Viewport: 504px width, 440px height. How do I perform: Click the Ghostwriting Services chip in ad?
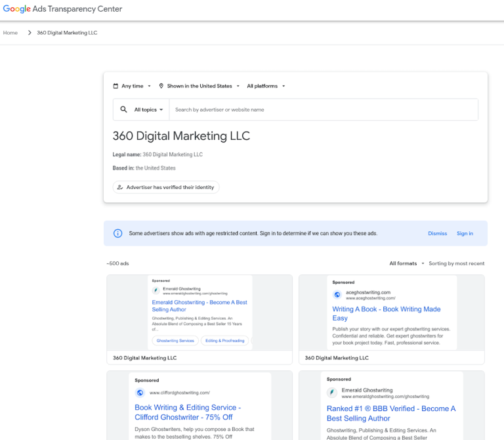(x=175, y=341)
